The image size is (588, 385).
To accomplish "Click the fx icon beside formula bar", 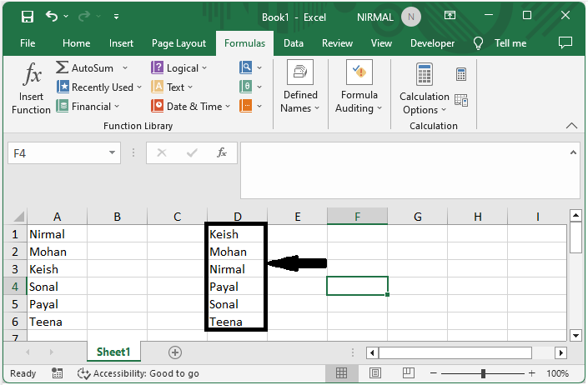I will coord(222,152).
